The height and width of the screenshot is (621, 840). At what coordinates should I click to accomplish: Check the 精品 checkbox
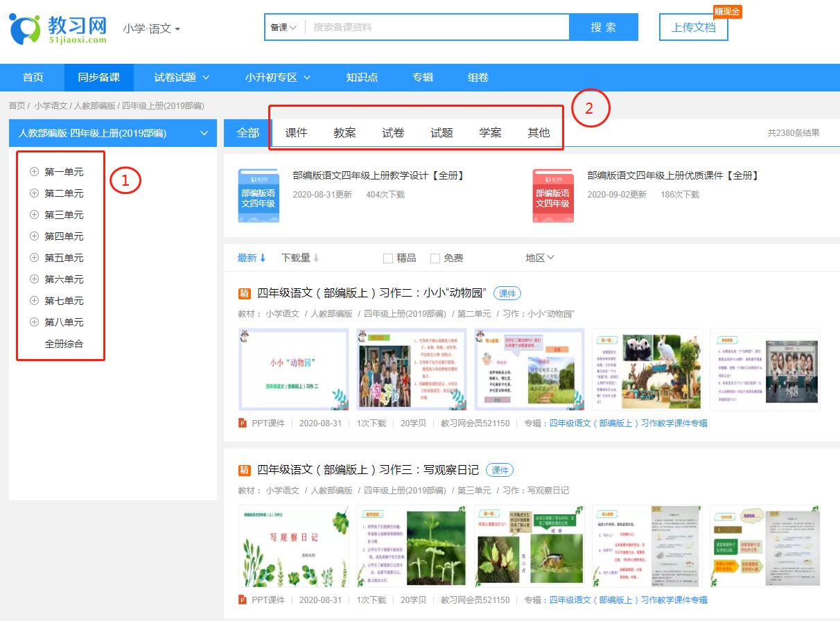click(x=388, y=257)
